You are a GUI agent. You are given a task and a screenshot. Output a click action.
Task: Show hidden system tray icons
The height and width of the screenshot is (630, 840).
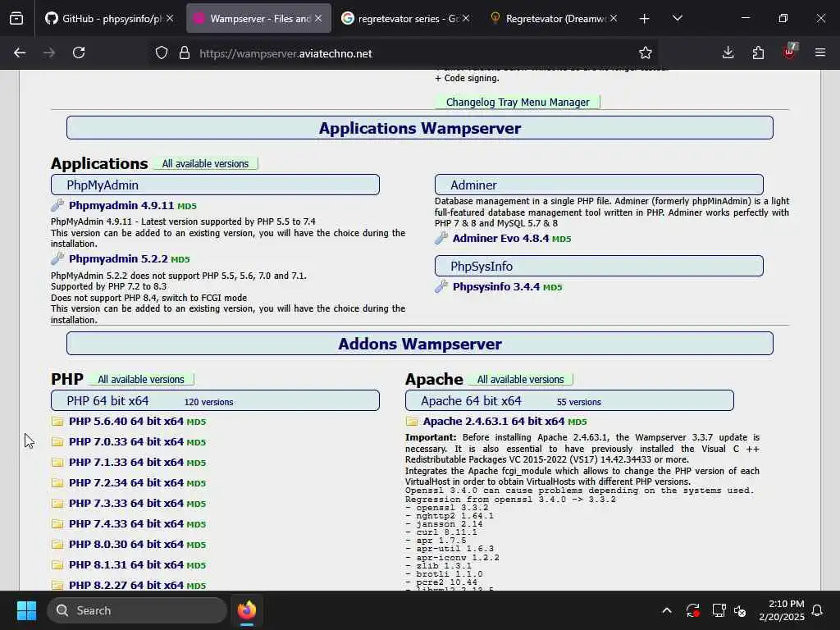[x=667, y=610]
